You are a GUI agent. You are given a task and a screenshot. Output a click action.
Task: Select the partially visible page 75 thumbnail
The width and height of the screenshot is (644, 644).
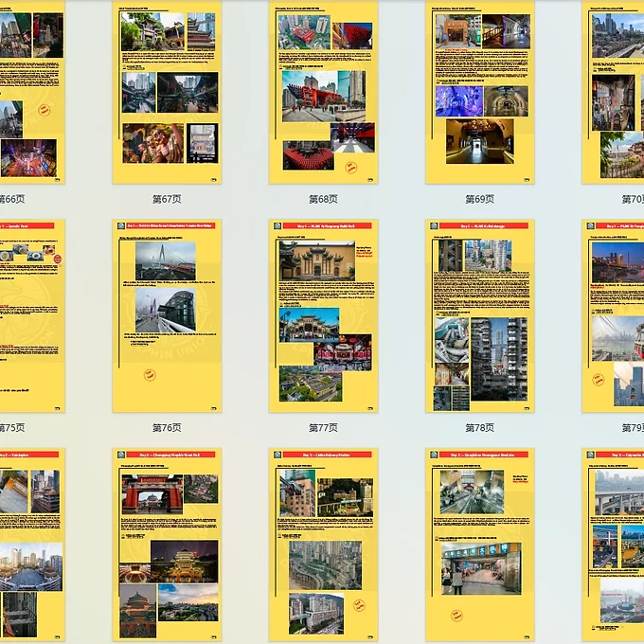coord(32,315)
